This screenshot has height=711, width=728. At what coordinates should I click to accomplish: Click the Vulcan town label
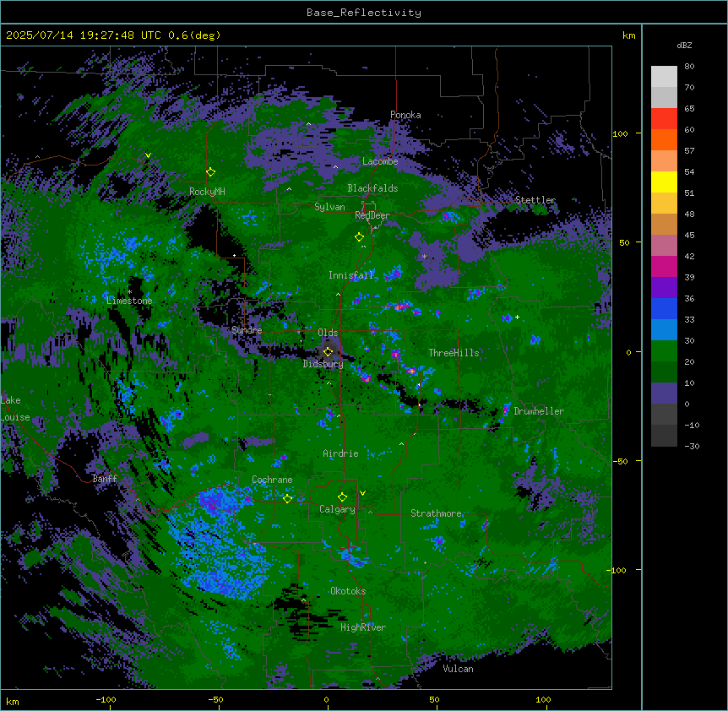point(458,669)
